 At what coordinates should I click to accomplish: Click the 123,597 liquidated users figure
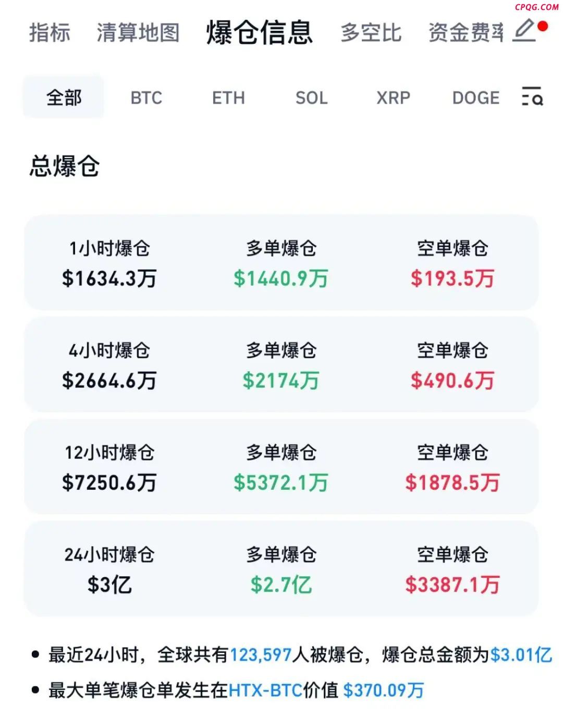click(261, 654)
